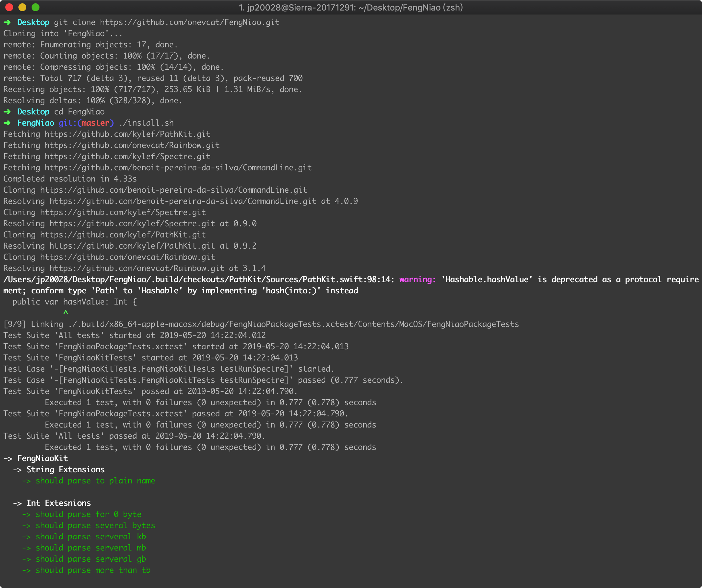The height and width of the screenshot is (588, 702).
Task: Select the FengNiao.git clone URL
Action: 189,22
